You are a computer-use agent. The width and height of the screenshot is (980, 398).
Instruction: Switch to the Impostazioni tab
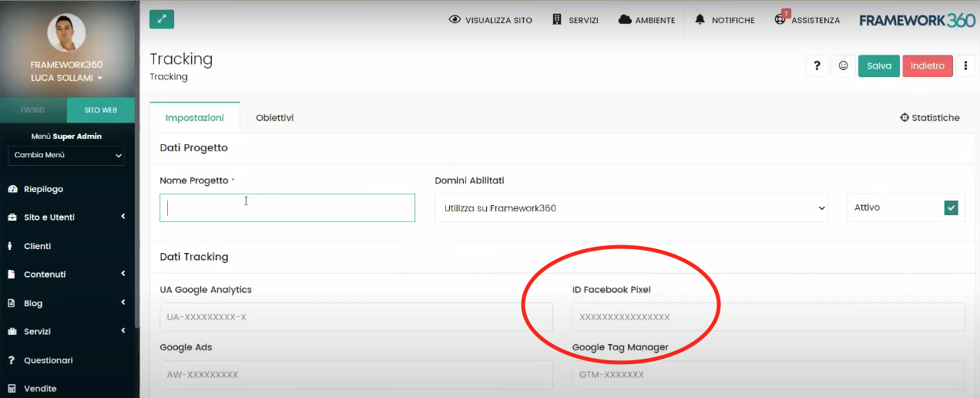[195, 118]
